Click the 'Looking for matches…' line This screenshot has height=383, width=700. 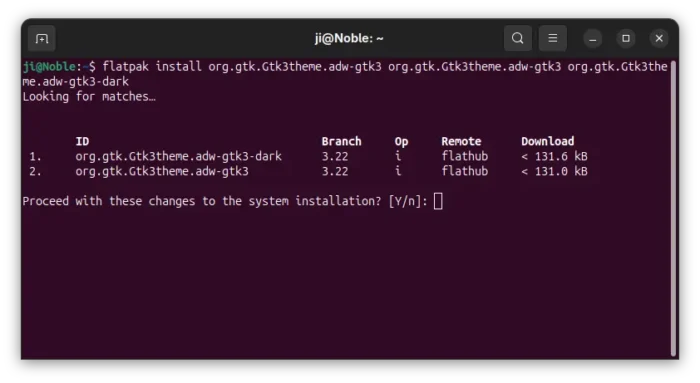pyautogui.click(x=89, y=97)
